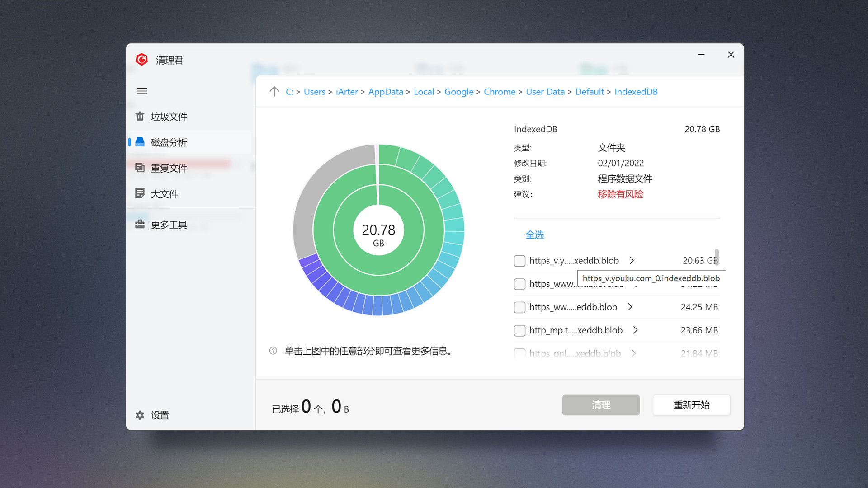Expand the https_v.y....xeddb.blob folder chevron
Image resolution: width=868 pixels, height=488 pixels.
click(632, 261)
